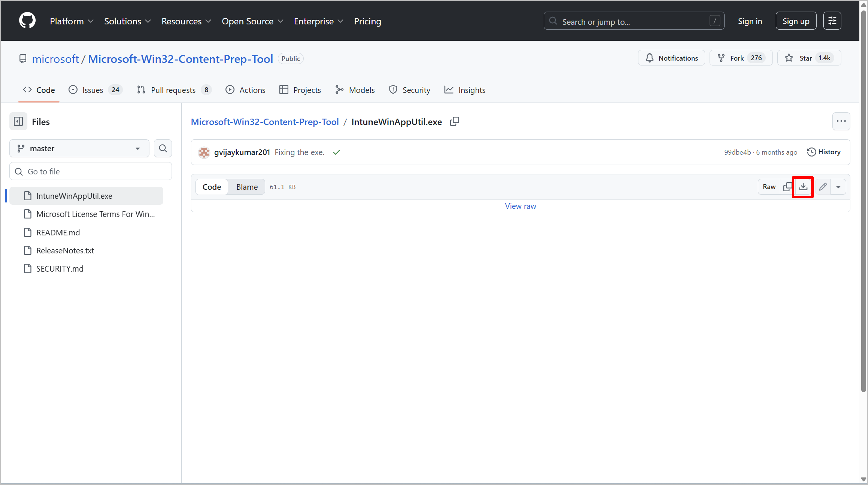Switch to Blame view
Screen dimensions: 868x485
(x=247, y=187)
